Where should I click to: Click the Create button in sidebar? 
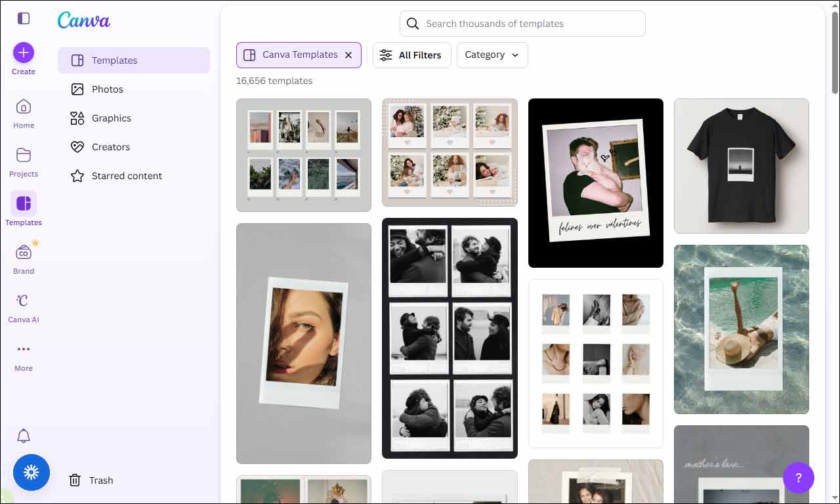24,53
